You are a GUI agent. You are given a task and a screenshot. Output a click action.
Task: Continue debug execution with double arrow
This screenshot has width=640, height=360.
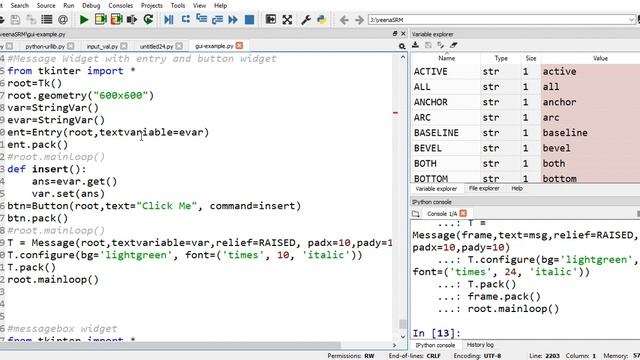[x=233, y=19]
